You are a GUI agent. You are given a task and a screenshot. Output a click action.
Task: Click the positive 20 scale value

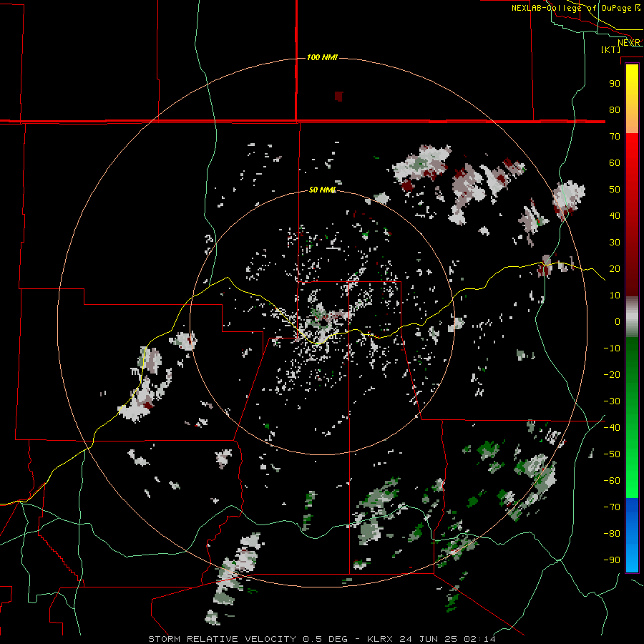[x=615, y=269]
